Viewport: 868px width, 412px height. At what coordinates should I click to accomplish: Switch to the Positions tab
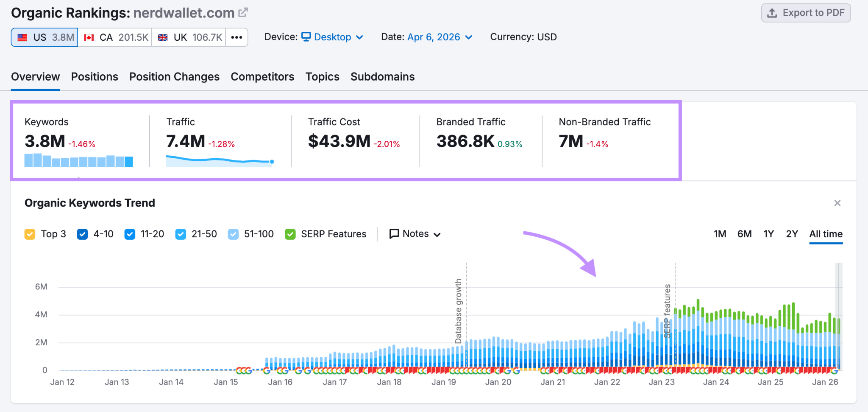coord(95,77)
